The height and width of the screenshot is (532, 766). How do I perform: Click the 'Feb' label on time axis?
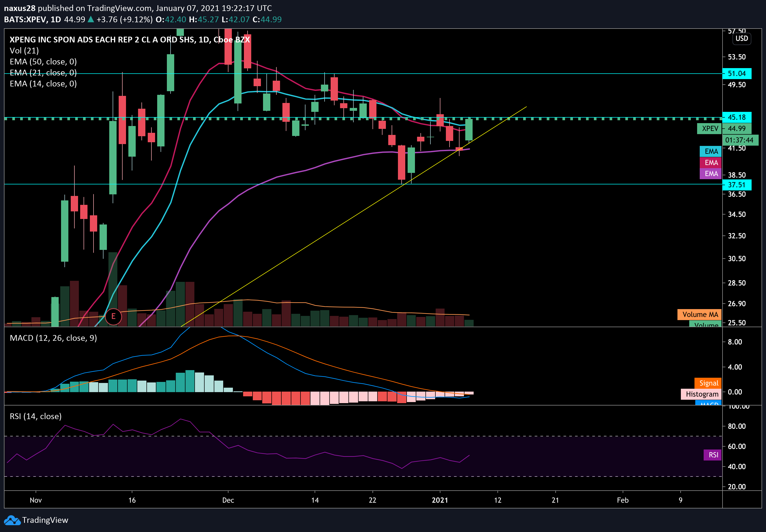tap(623, 500)
